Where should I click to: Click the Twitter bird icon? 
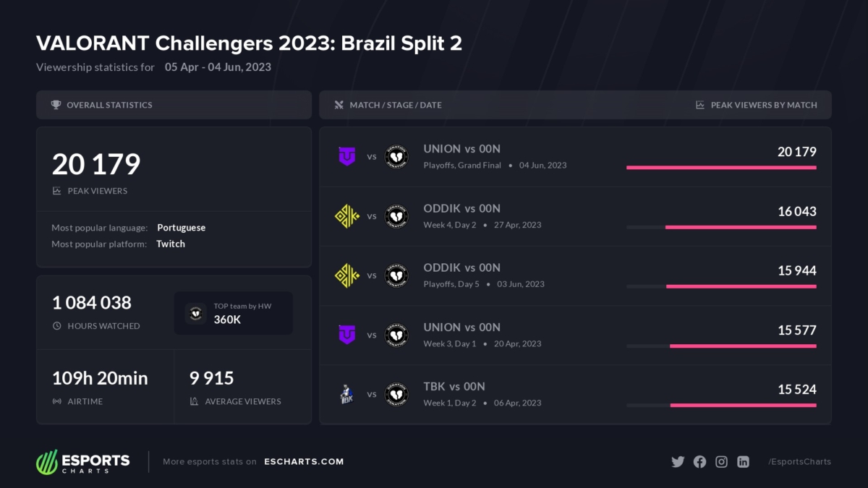click(x=678, y=462)
